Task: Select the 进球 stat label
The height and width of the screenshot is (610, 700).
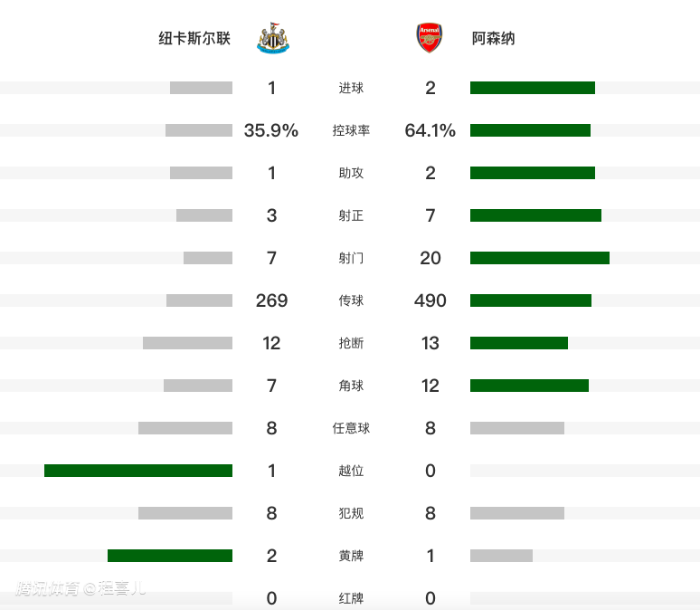Action: (x=351, y=88)
